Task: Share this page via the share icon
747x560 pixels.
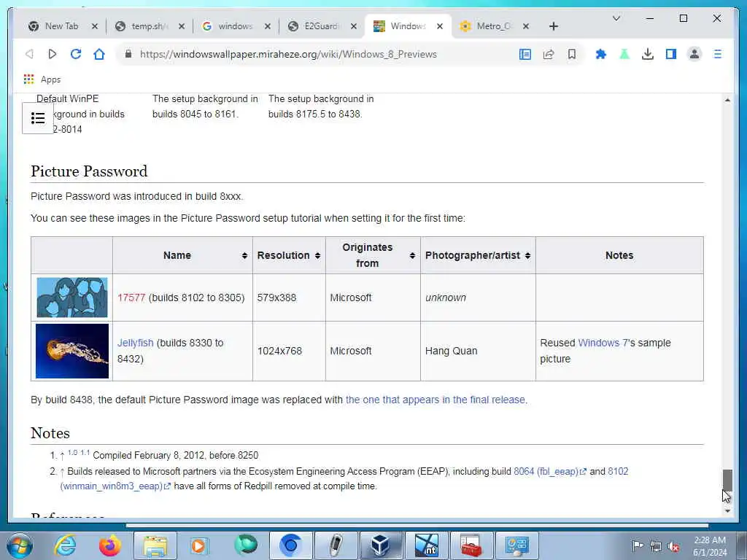Action: tap(549, 54)
